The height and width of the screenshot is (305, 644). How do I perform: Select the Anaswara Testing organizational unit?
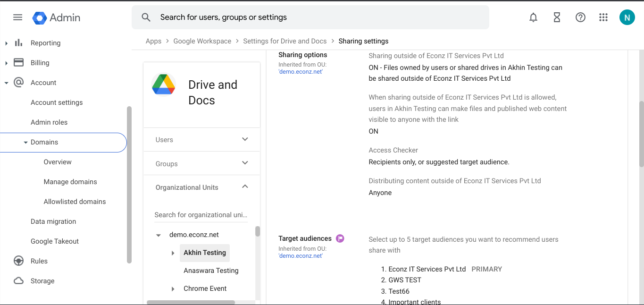coord(211,271)
